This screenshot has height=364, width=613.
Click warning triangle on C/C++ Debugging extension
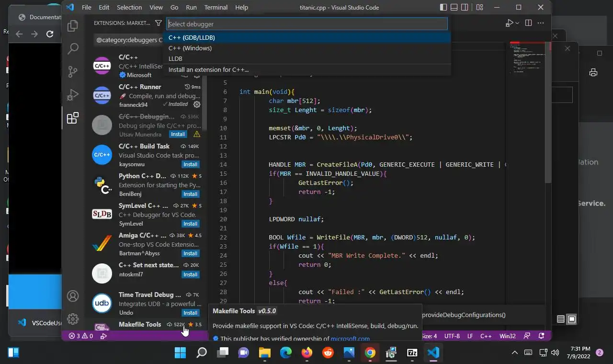point(196,135)
